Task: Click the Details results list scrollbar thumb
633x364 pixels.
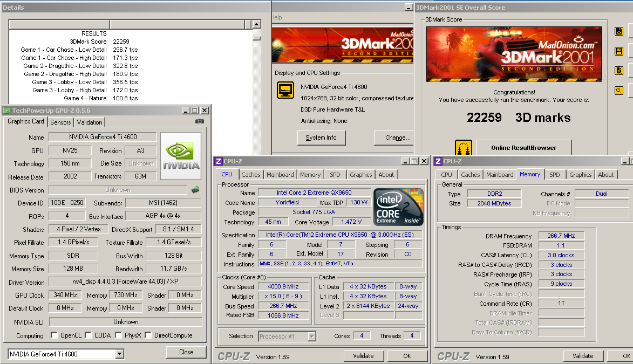Action: [257, 38]
